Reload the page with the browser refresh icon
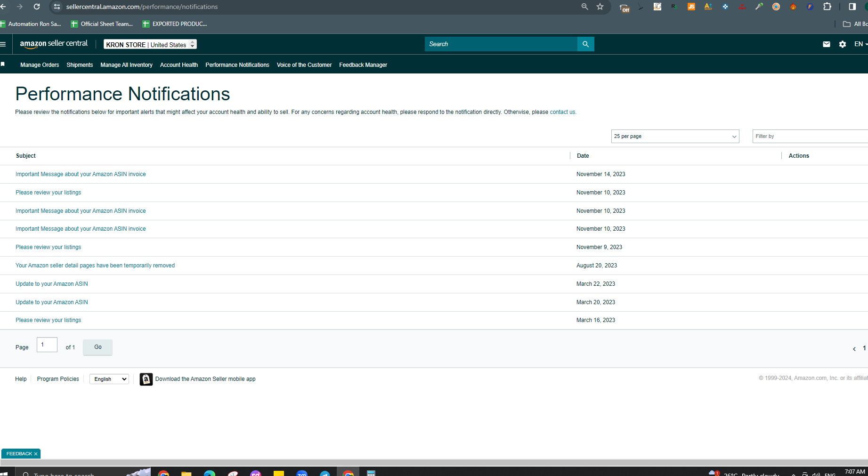The image size is (868, 476). (x=37, y=7)
